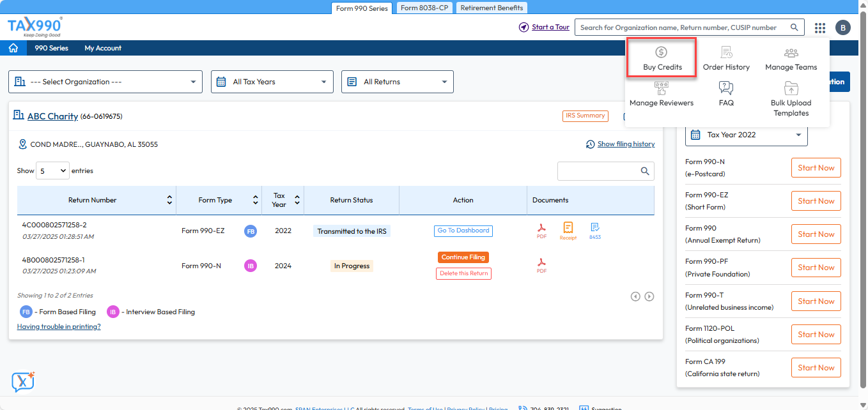Click the building icon beside ABC Charity

click(19, 116)
